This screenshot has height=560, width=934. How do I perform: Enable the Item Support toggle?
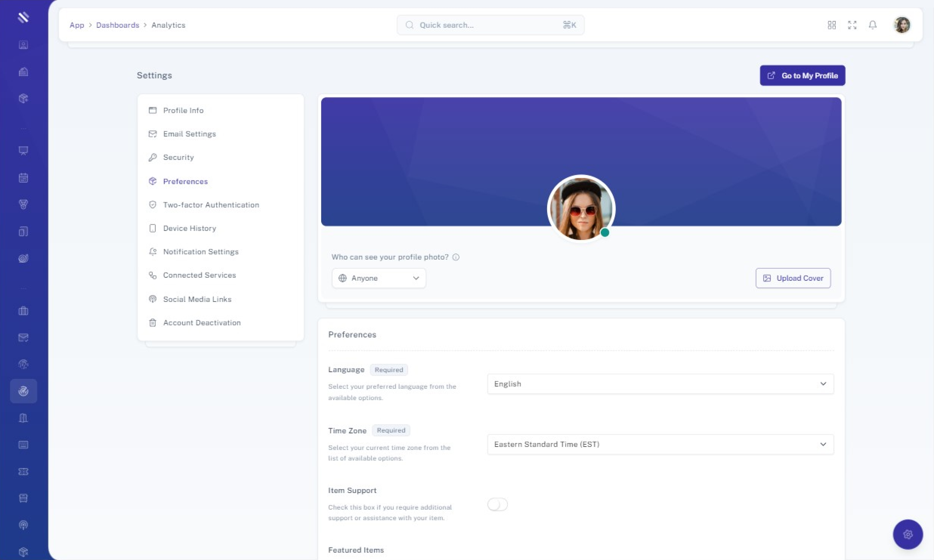tap(497, 505)
